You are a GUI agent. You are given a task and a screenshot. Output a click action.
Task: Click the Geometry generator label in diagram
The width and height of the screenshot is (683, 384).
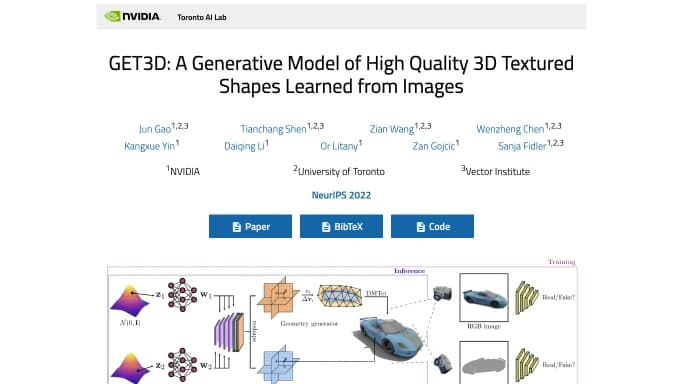click(x=309, y=323)
